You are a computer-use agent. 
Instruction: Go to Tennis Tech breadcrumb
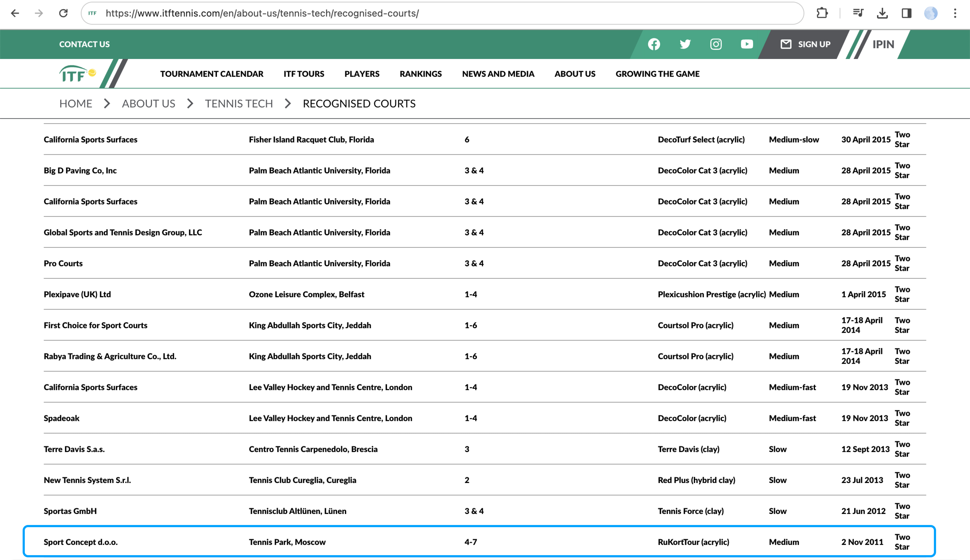click(239, 103)
